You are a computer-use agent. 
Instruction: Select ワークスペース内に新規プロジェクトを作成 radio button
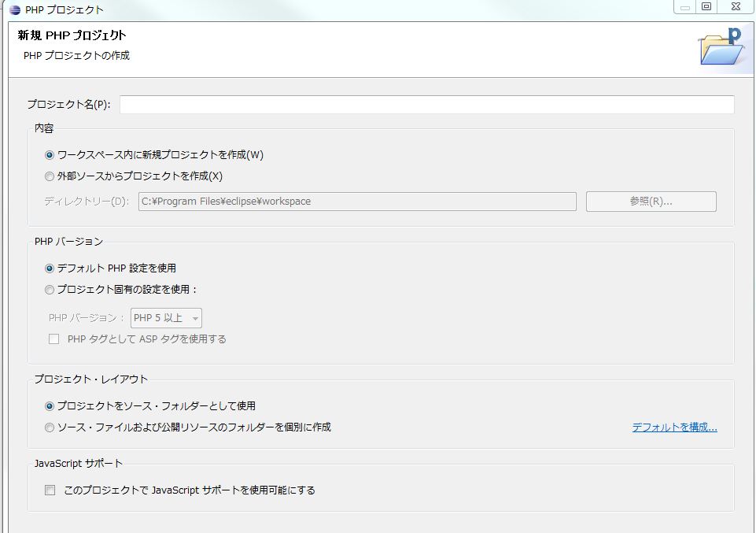(x=50, y=155)
